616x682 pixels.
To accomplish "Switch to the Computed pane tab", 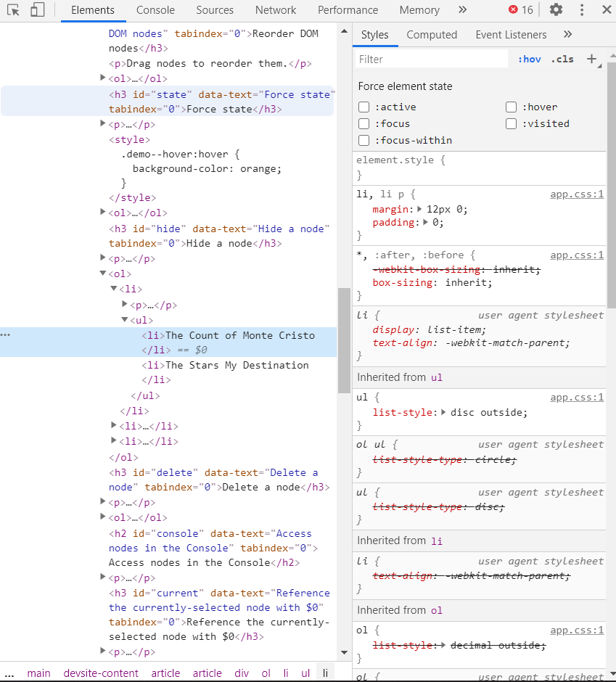I will (x=432, y=35).
